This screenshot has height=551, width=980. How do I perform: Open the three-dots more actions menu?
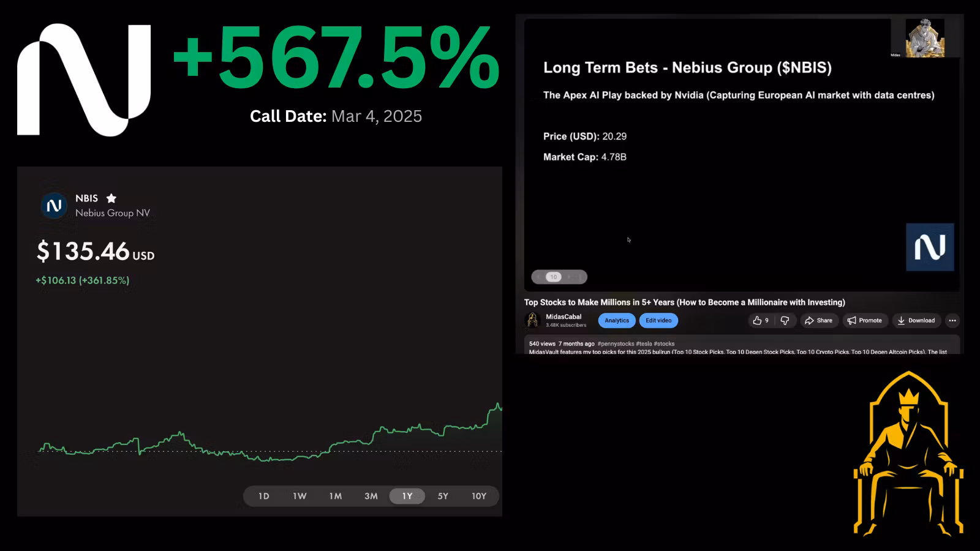pos(952,320)
